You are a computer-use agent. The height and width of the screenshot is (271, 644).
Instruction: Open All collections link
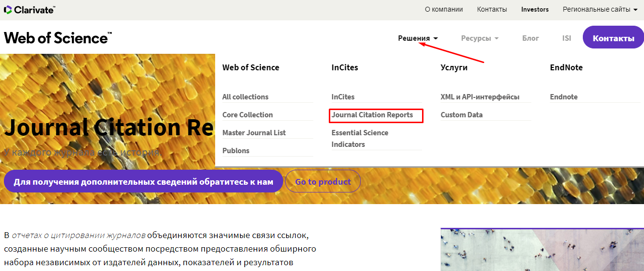[245, 97]
